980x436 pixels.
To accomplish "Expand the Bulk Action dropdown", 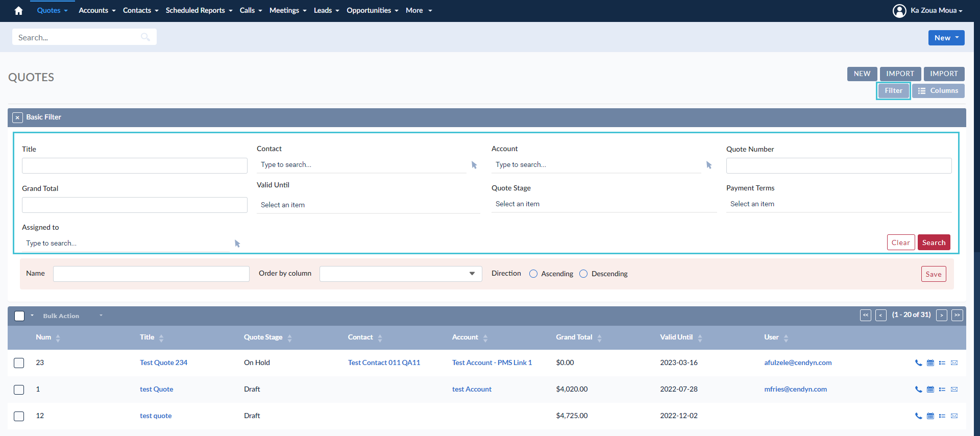I will (72, 316).
